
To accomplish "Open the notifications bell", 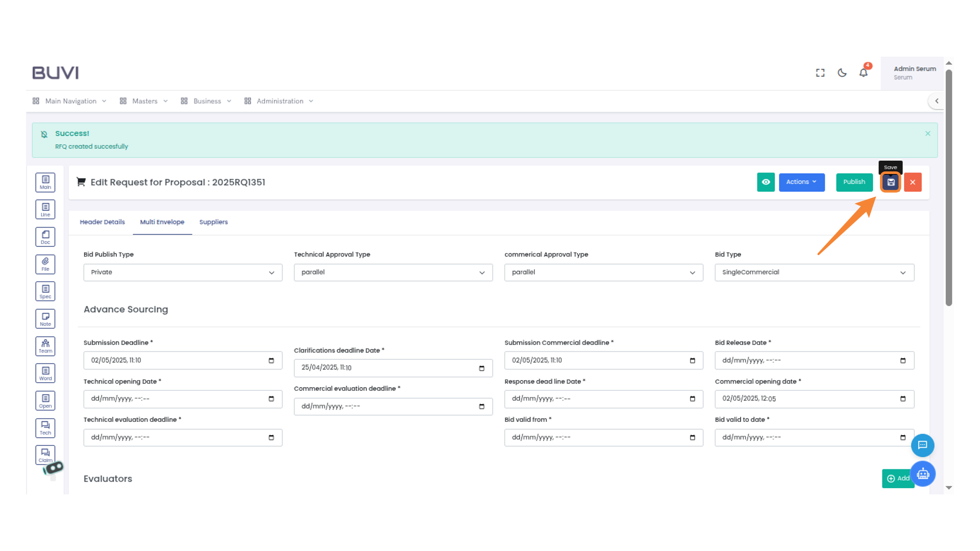I will click(x=863, y=73).
